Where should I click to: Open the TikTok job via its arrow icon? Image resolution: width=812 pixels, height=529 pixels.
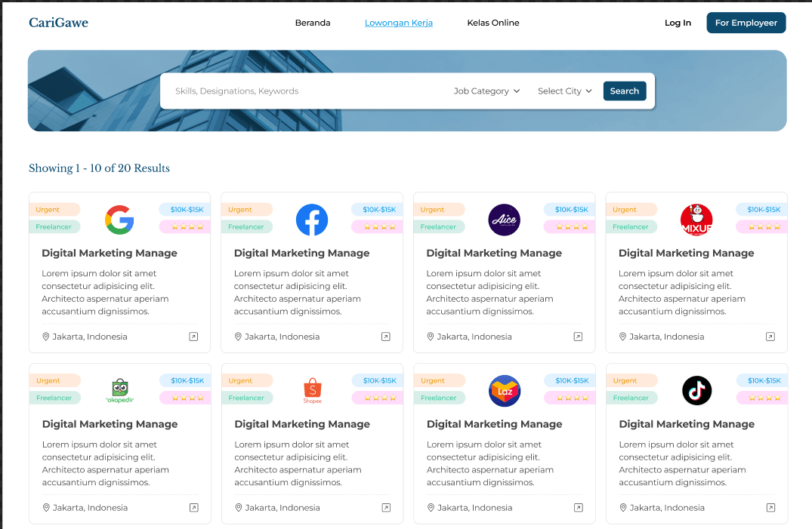tap(771, 508)
